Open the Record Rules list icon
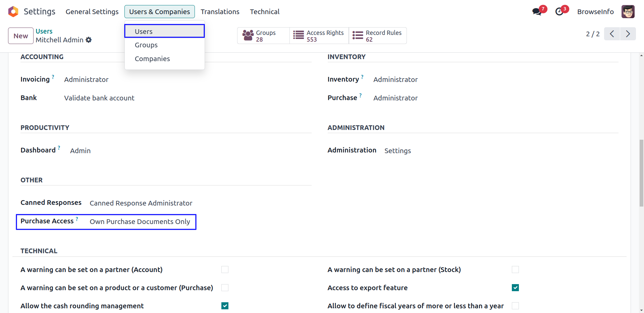 coord(358,36)
